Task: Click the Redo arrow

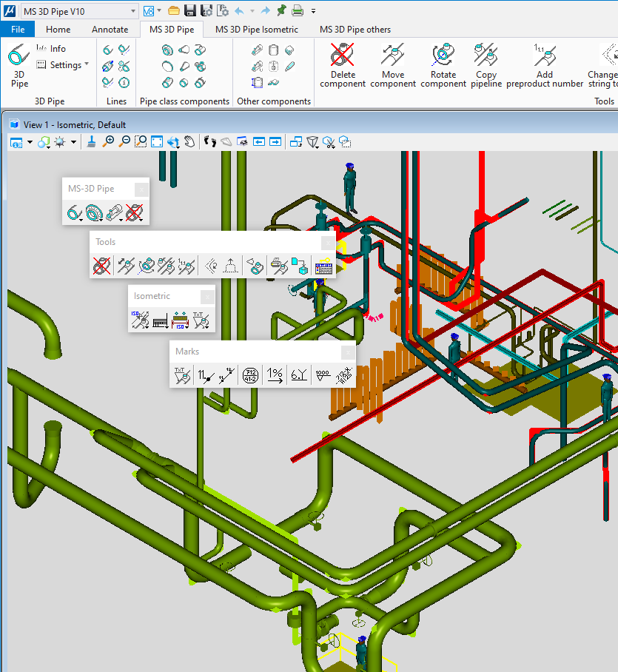Action: [265, 10]
